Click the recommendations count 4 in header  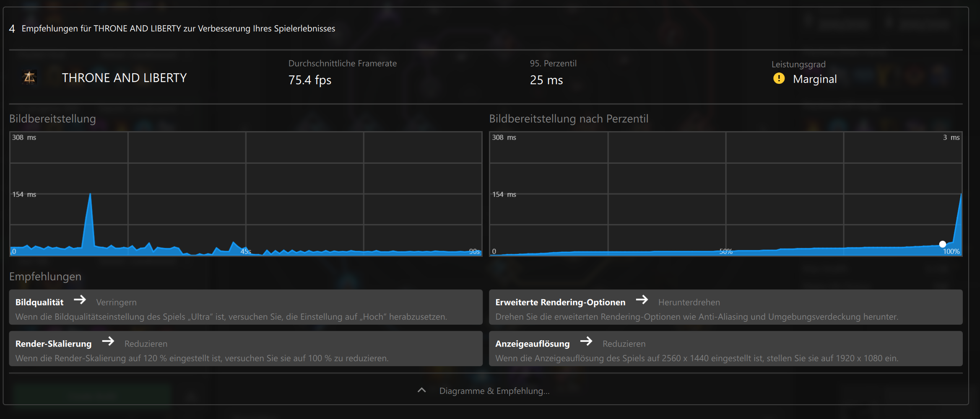tap(12, 28)
